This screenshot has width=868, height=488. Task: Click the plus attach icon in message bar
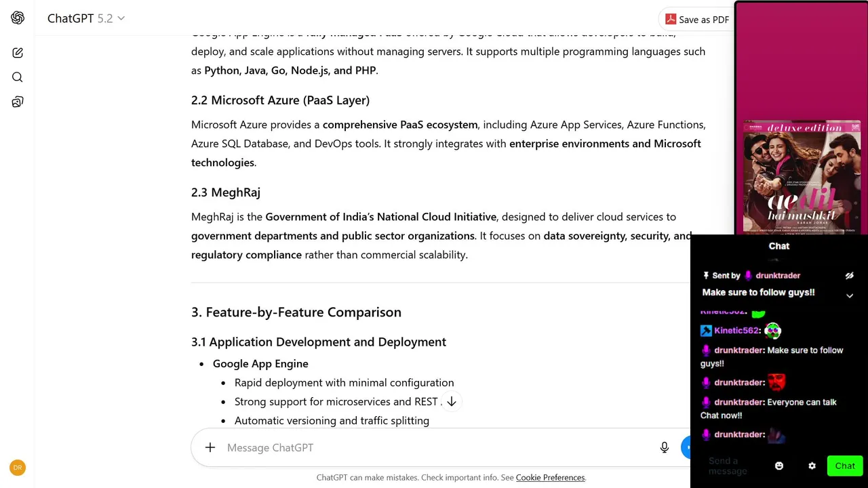tap(210, 447)
